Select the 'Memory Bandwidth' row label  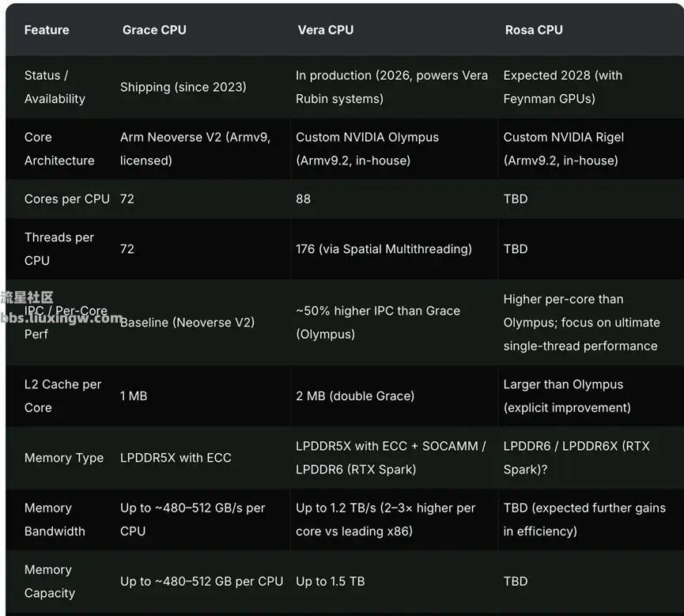click(x=55, y=520)
